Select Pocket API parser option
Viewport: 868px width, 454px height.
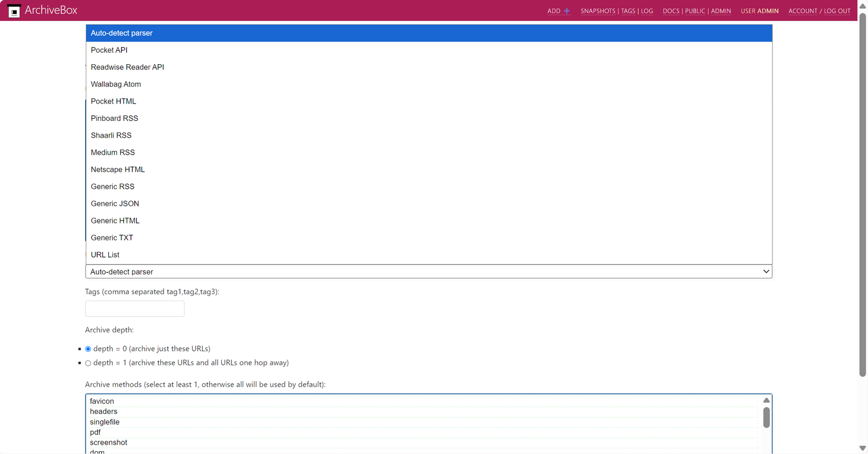(x=429, y=50)
